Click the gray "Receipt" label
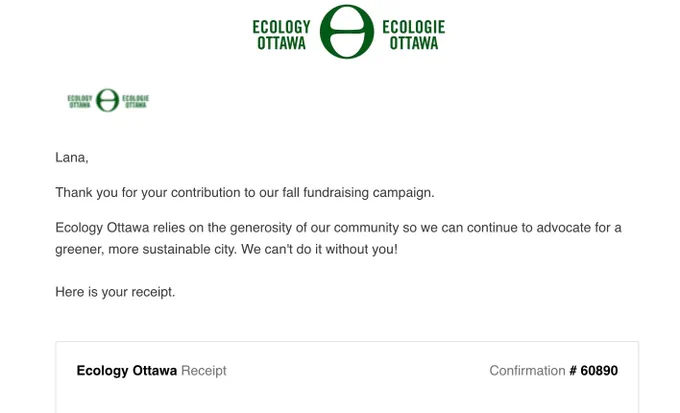The height and width of the screenshot is (413, 680). (x=204, y=371)
